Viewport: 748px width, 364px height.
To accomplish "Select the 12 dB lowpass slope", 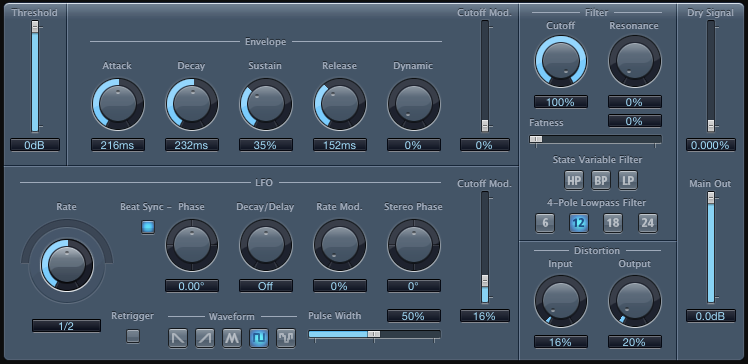I will [x=579, y=223].
